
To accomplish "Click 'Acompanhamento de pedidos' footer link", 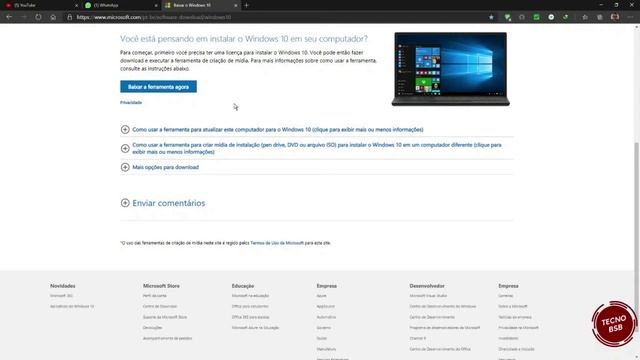I will [167, 338].
